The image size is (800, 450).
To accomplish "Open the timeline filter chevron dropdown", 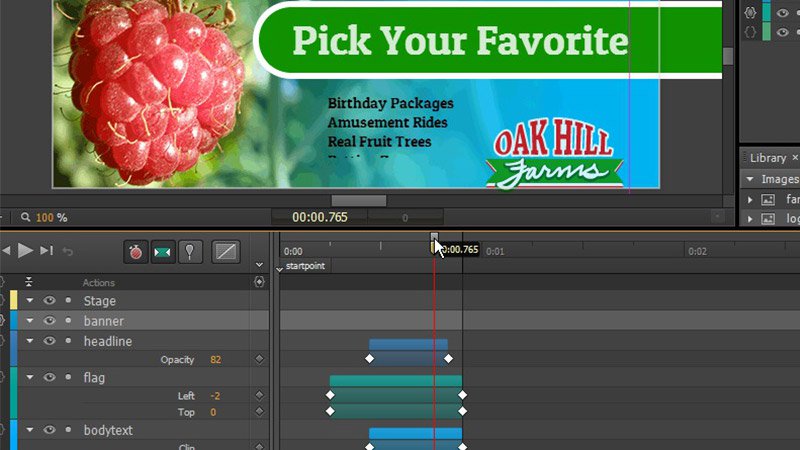I will click(x=259, y=265).
